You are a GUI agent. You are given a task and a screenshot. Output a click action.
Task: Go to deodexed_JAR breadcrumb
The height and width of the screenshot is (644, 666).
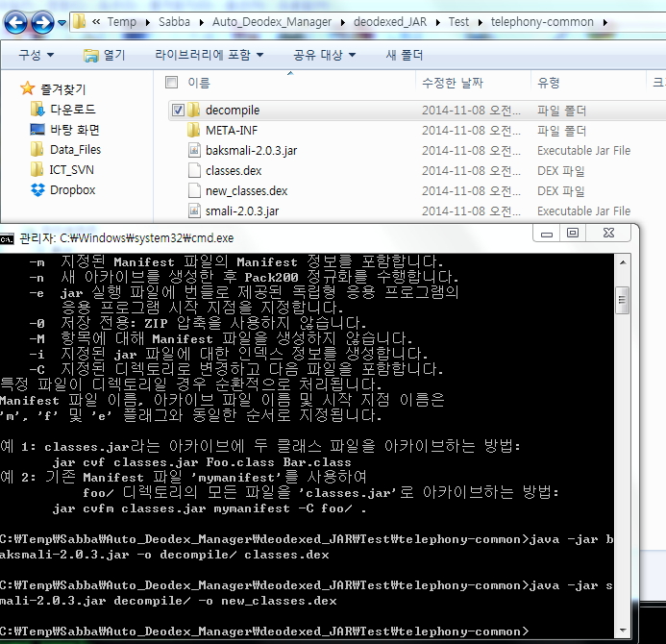click(x=390, y=22)
